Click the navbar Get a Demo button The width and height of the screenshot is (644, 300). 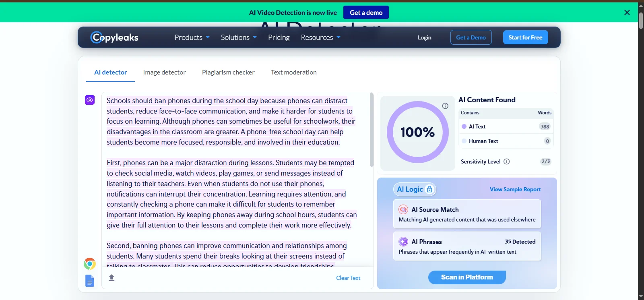[471, 37]
